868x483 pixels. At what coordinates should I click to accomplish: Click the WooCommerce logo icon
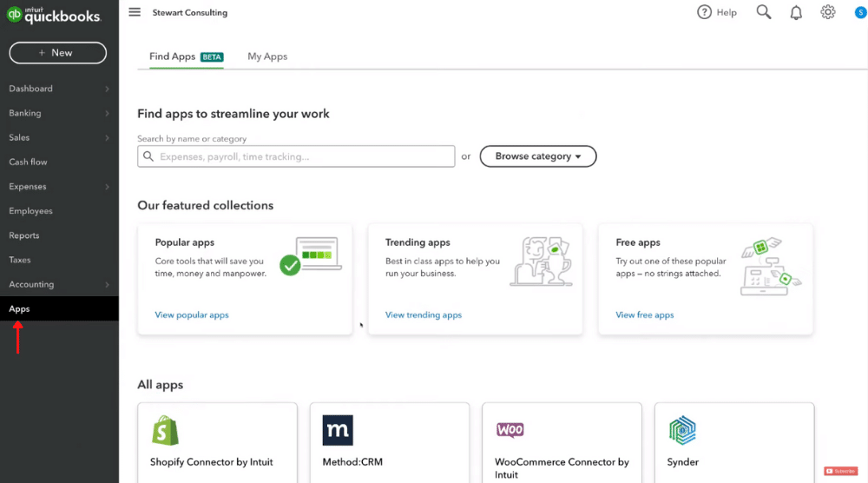tap(510, 429)
